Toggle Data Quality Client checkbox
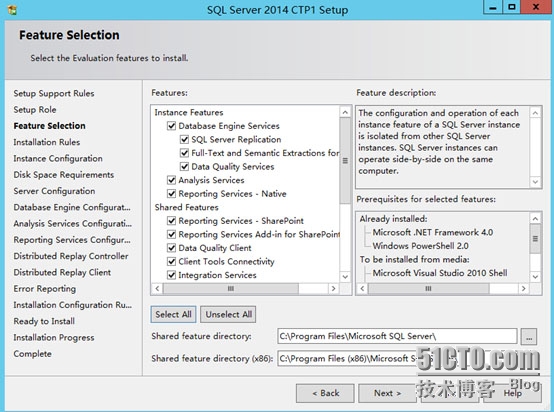The width and height of the screenshot is (554, 412). (x=171, y=248)
